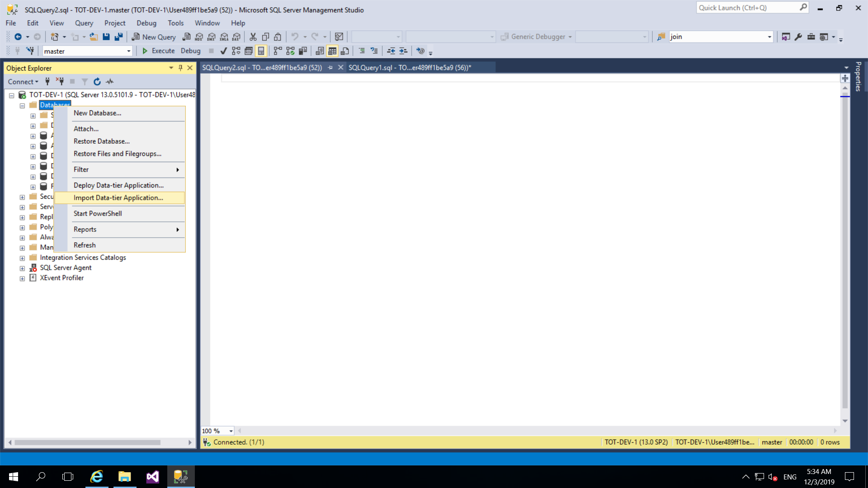Select Restore Database... menu entry
This screenshot has width=868, height=488.
[x=119, y=141]
